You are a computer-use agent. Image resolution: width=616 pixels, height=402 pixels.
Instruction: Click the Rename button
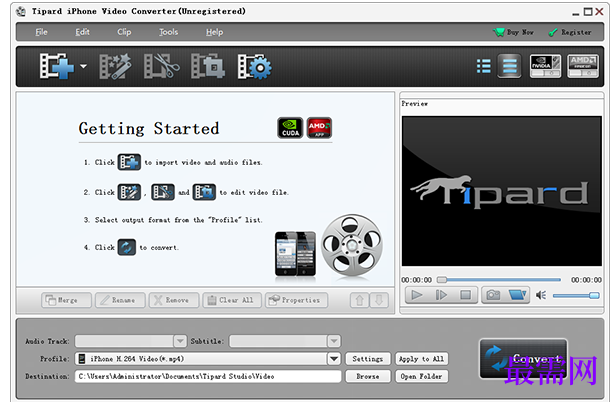tap(120, 300)
